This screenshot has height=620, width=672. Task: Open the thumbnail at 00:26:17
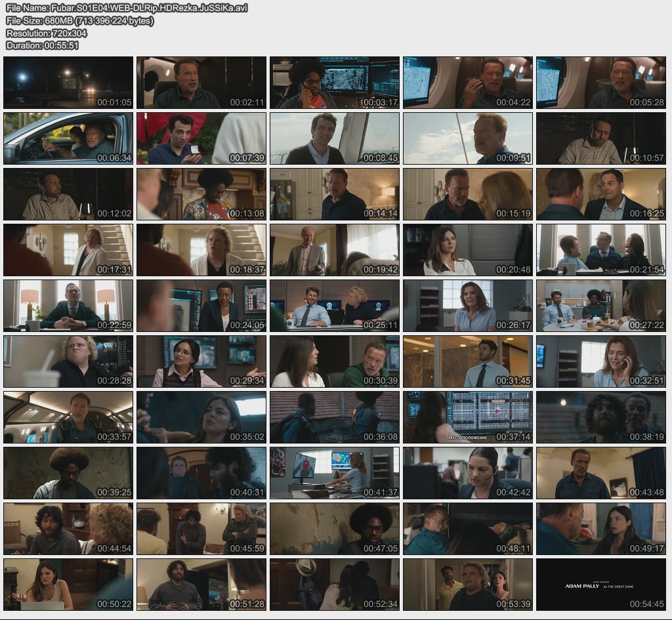467,306
